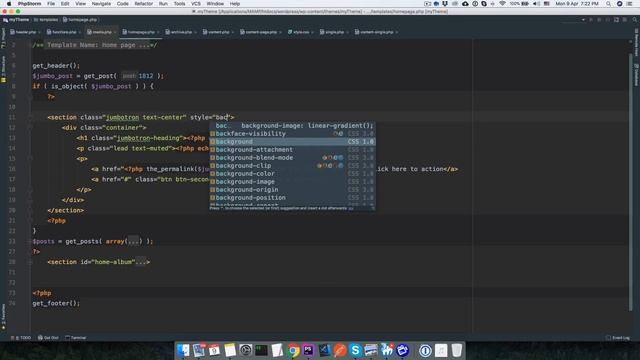
Task: Choose background-origin from autocomplete list
Action: pyautogui.click(x=292, y=189)
